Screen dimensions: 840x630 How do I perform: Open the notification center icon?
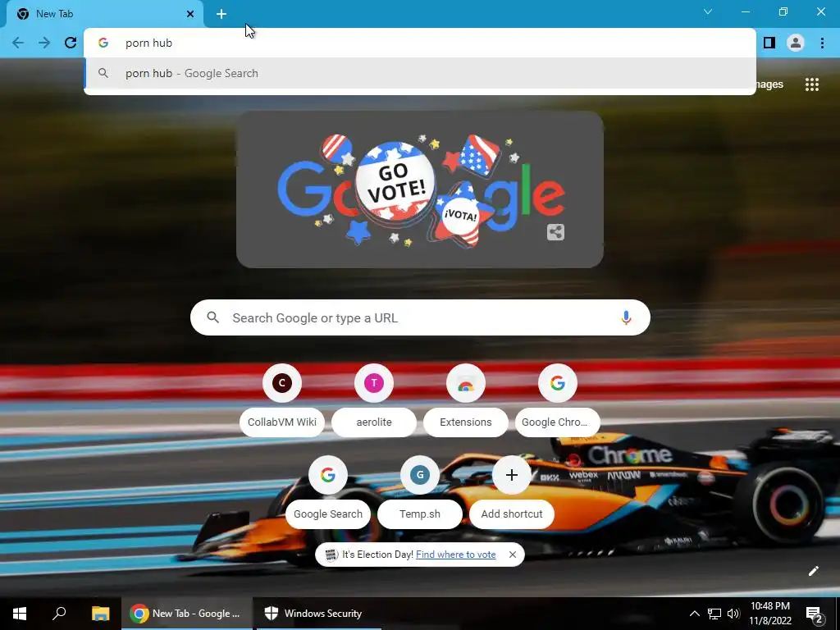coord(815,614)
